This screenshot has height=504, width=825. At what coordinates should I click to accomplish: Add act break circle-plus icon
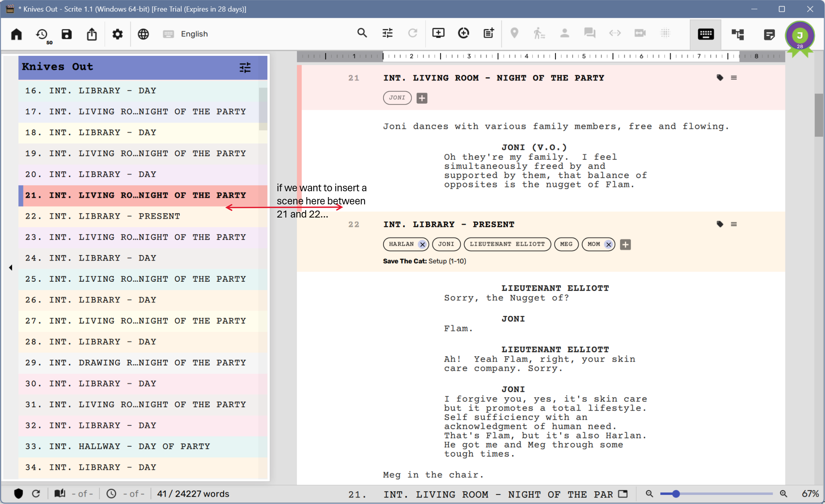[x=463, y=33]
